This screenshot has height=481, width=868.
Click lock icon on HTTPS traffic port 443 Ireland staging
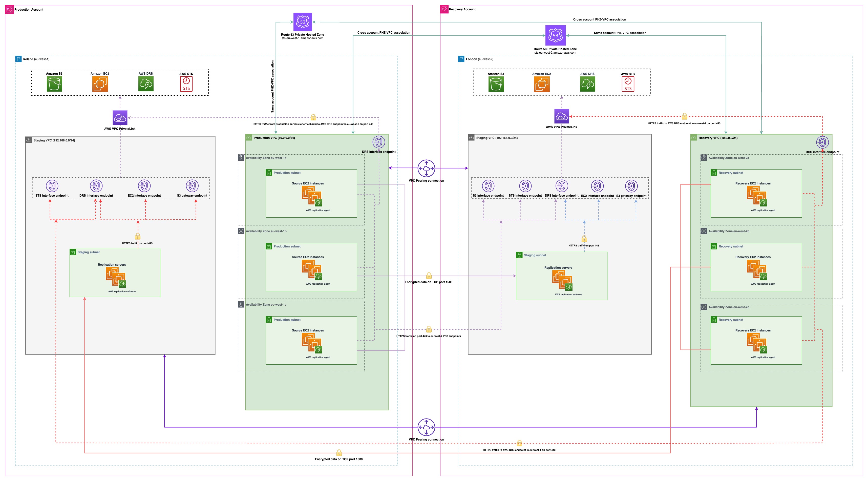pyautogui.click(x=137, y=236)
